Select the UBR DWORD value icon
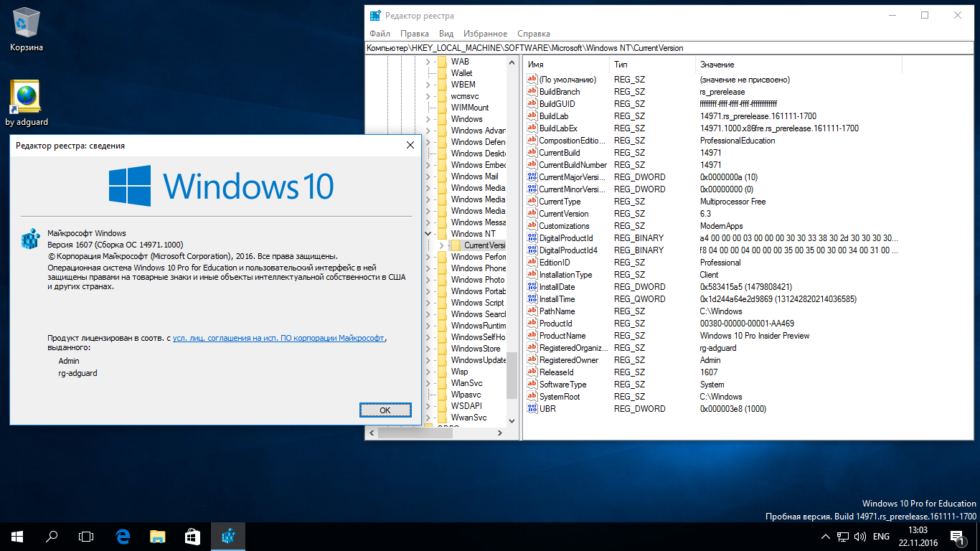The width and height of the screenshot is (980, 551). click(532, 409)
